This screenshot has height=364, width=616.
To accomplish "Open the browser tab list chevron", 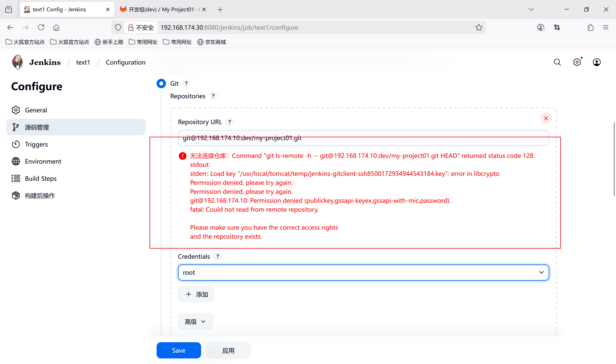I will click(531, 9).
